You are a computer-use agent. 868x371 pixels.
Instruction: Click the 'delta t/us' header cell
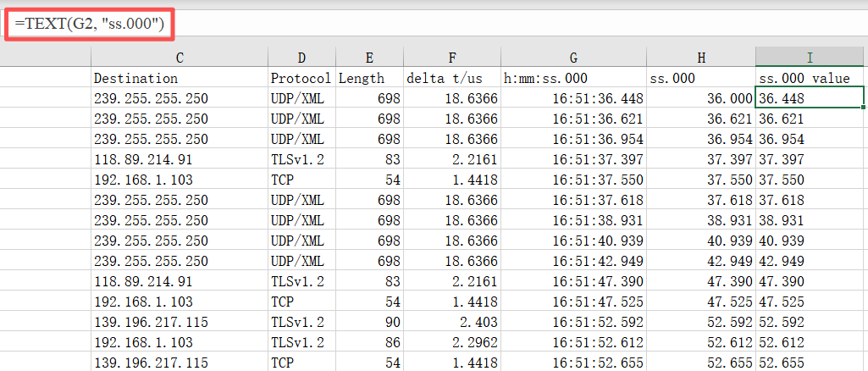(451, 78)
